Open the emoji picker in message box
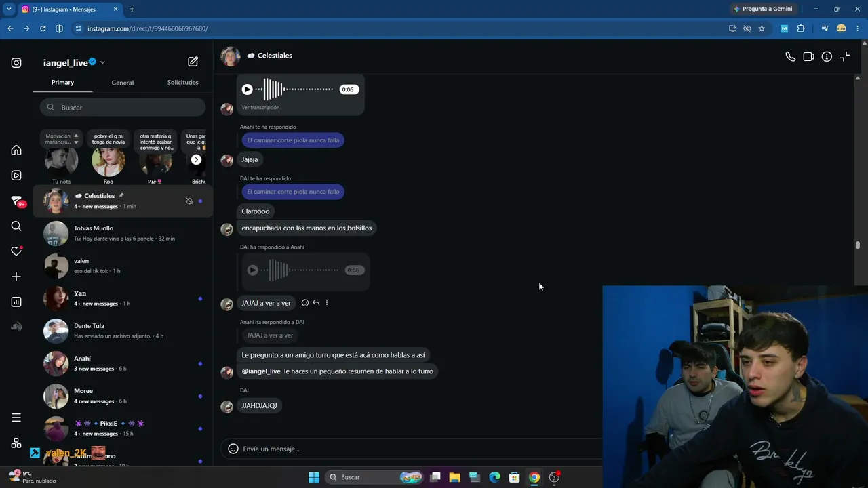868x488 pixels. coord(233,449)
